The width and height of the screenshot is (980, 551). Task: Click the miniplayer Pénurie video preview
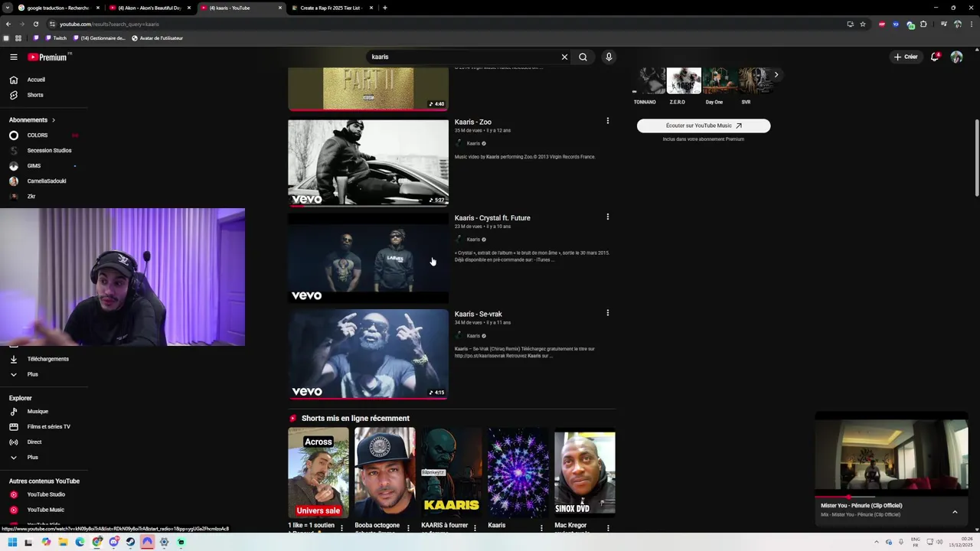tap(891, 455)
